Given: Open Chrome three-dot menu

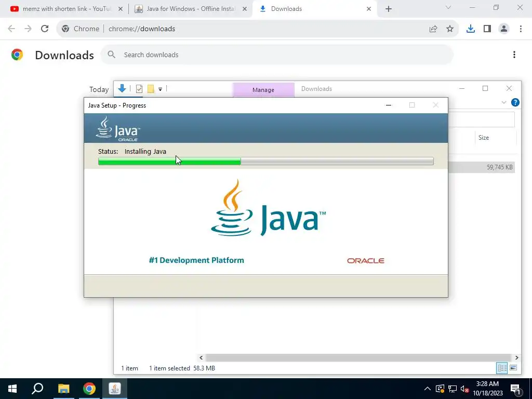Looking at the screenshot, I should (521, 29).
